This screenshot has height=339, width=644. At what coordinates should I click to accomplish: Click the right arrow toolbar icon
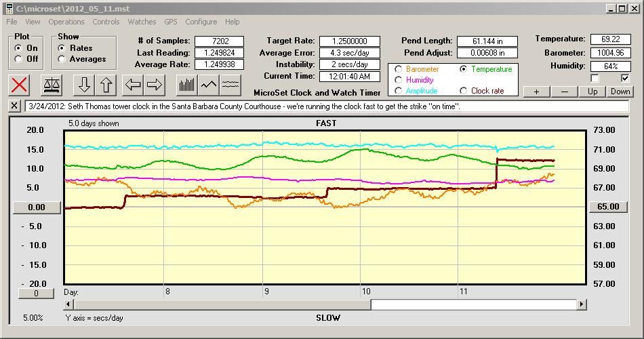point(155,85)
